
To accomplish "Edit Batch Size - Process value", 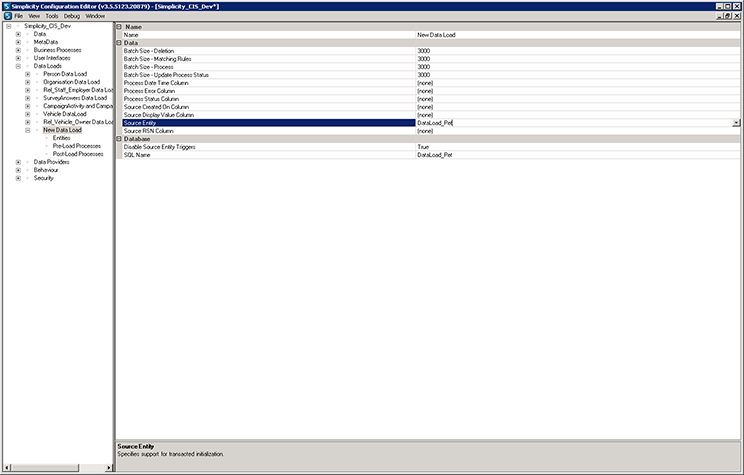I will point(577,67).
